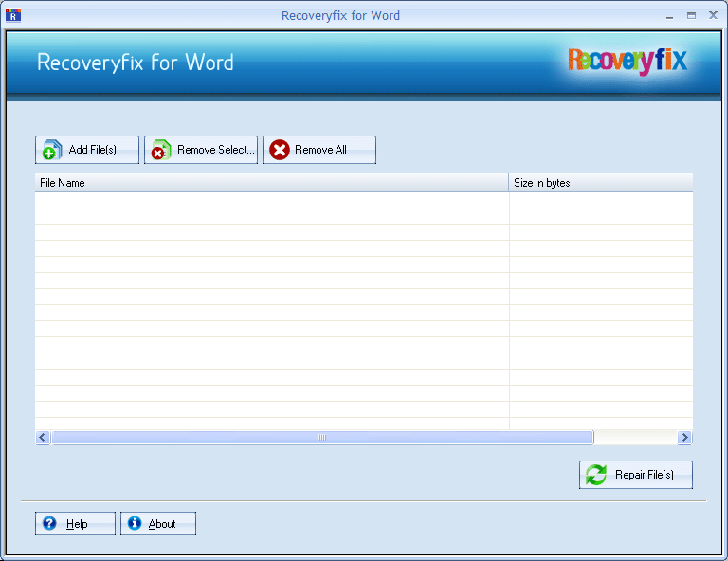Viewport: 728px width, 561px height.
Task: Click the colorful Recoveryfix logo
Action: [x=628, y=61]
